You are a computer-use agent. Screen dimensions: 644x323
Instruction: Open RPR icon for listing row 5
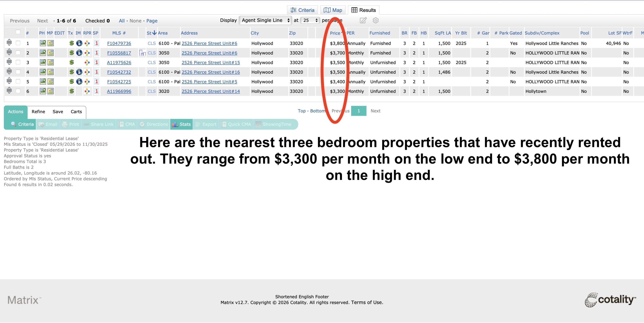click(x=87, y=82)
